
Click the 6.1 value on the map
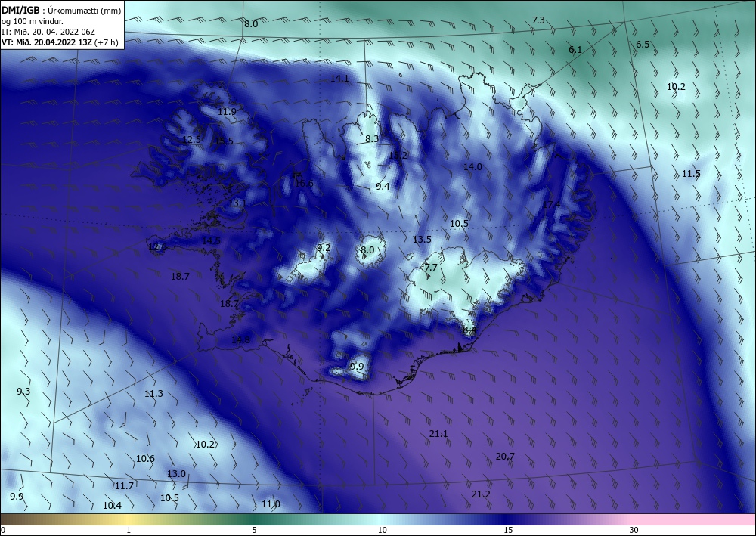pos(575,50)
